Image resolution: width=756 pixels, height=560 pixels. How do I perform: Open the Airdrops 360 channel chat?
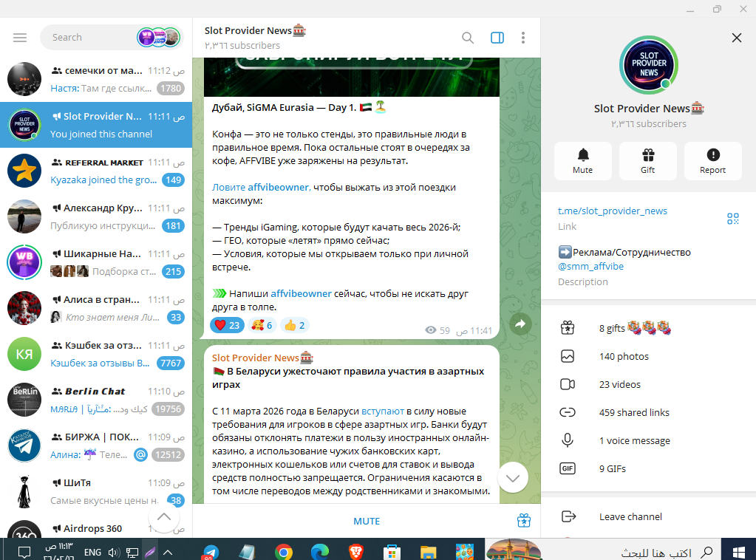[96, 526]
